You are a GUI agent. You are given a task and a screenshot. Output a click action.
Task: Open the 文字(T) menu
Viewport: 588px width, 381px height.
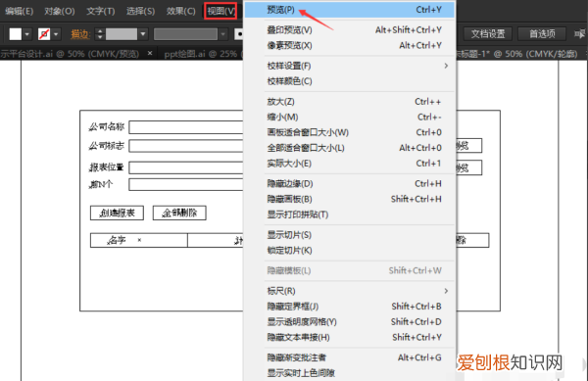[101, 11]
